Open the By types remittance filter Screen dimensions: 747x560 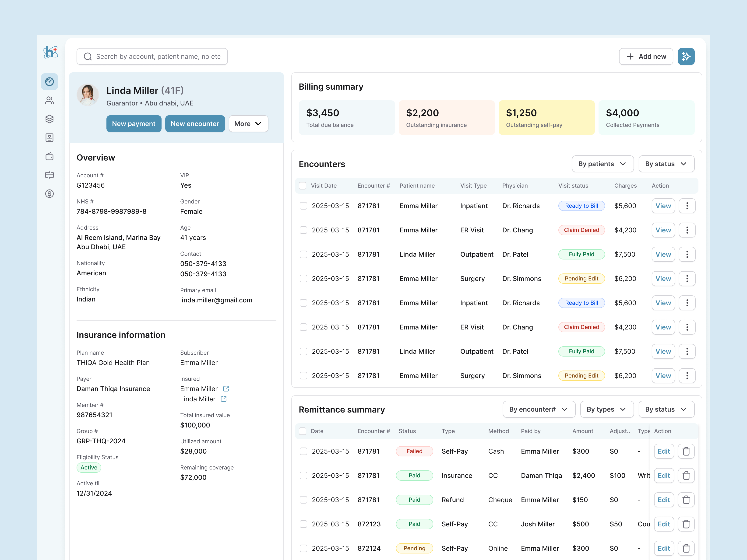click(606, 409)
